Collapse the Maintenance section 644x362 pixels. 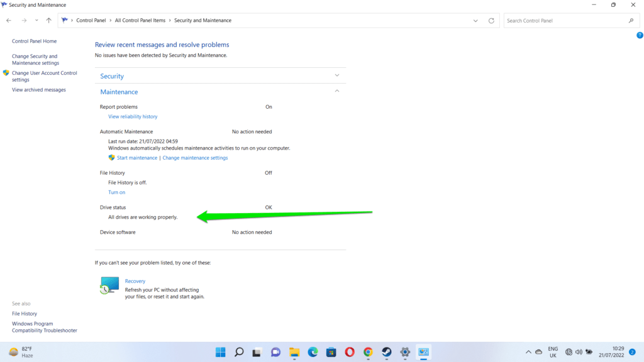[337, 90]
